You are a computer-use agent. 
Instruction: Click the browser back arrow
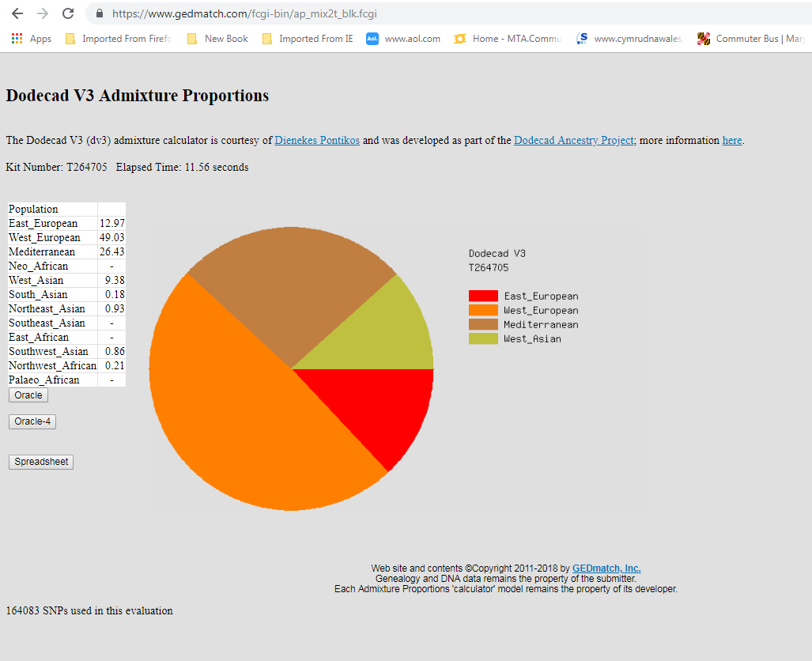click(x=17, y=13)
